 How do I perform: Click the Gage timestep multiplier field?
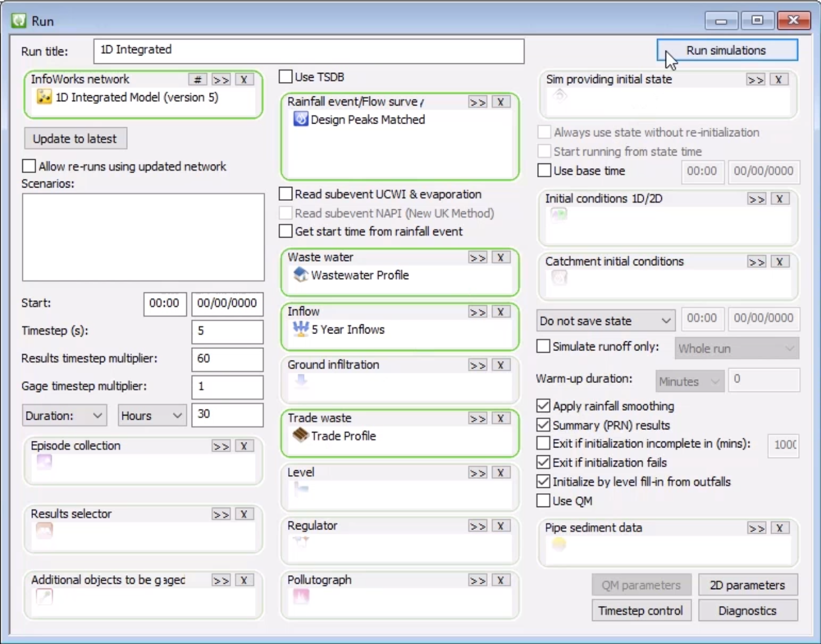[227, 387]
